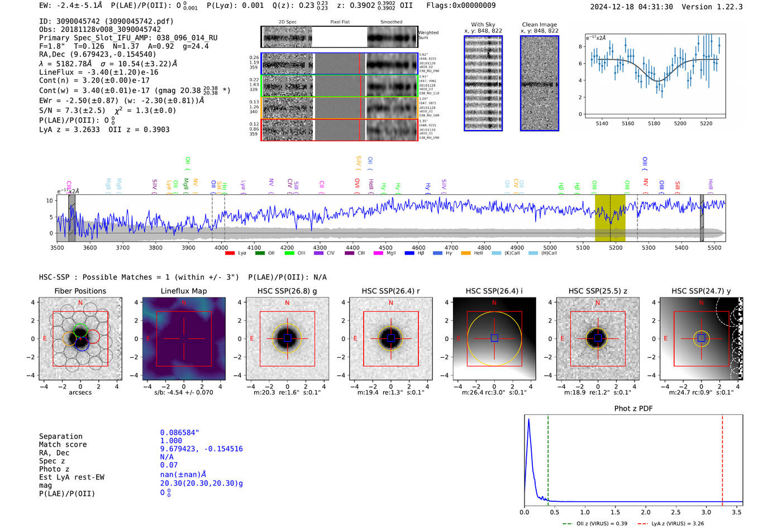Select the HSC SSP i-band image
Screen dimensions: 782x532
(494, 338)
